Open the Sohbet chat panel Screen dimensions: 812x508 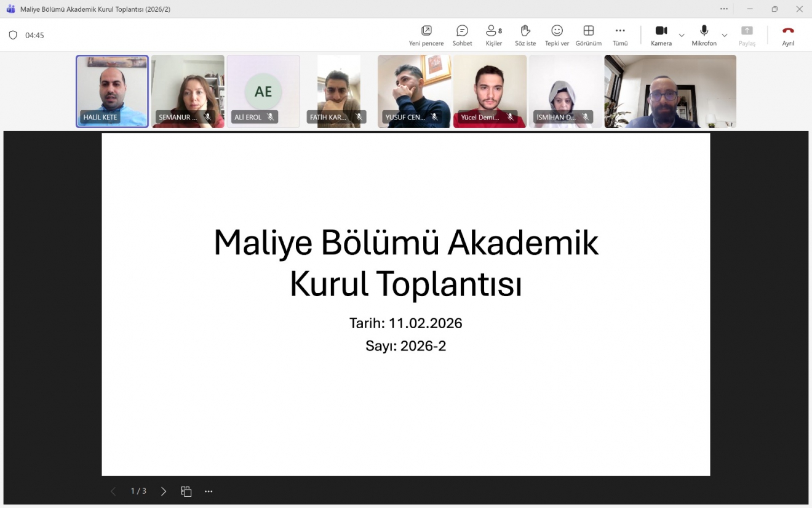pos(462,35)
